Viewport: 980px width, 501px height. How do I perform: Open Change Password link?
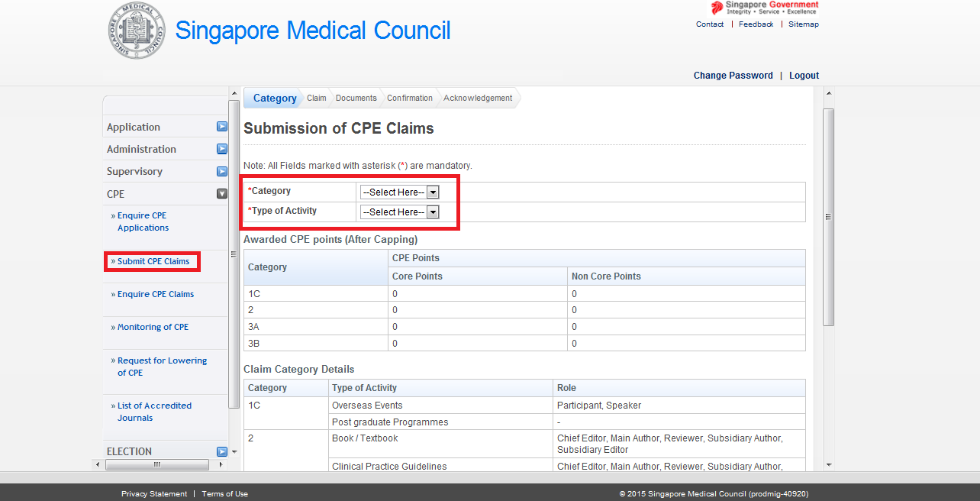click(733, 76)
